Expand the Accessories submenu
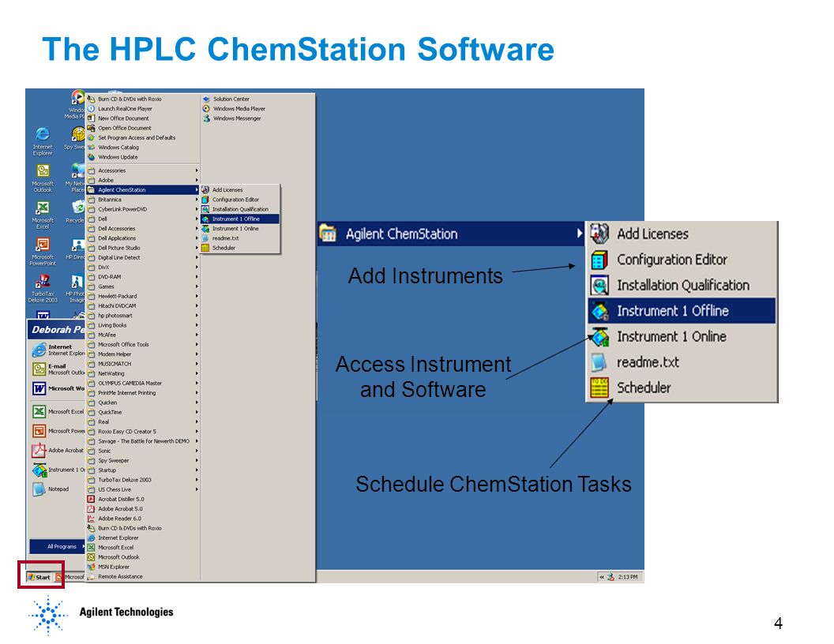 click(x=142, y=171)
